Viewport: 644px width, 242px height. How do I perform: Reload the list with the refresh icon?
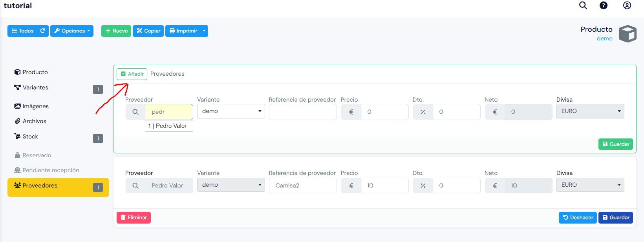43,31
